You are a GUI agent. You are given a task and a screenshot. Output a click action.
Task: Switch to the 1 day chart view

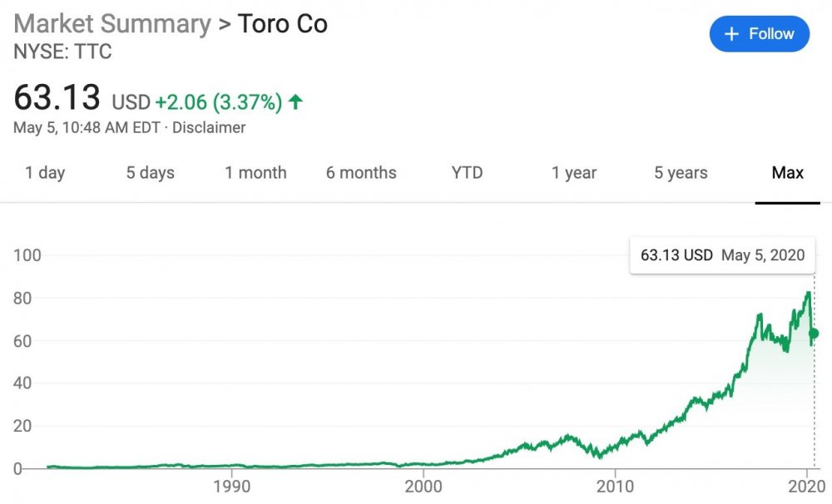(x=45, y=173)
